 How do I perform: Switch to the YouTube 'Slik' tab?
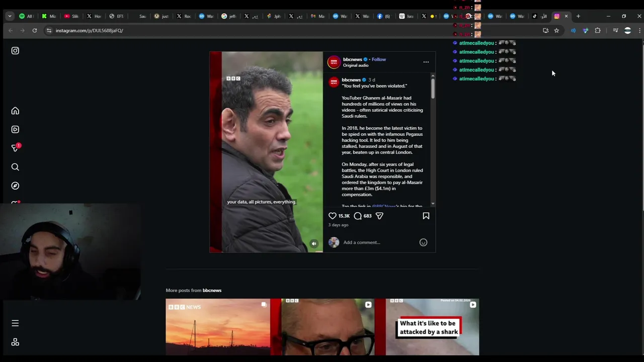coord(71,16)
